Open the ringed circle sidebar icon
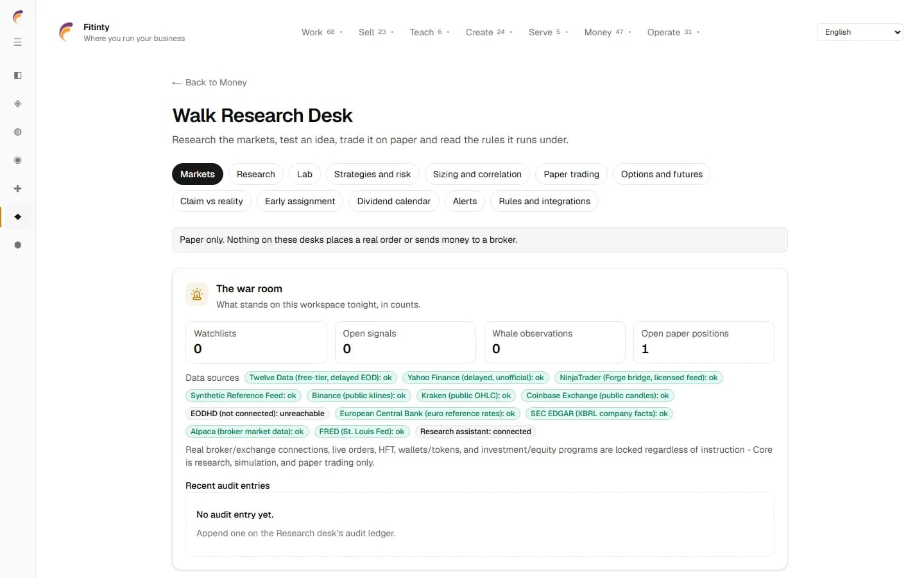Viewport: 924px width, 578px height. [x=18, y=161]
